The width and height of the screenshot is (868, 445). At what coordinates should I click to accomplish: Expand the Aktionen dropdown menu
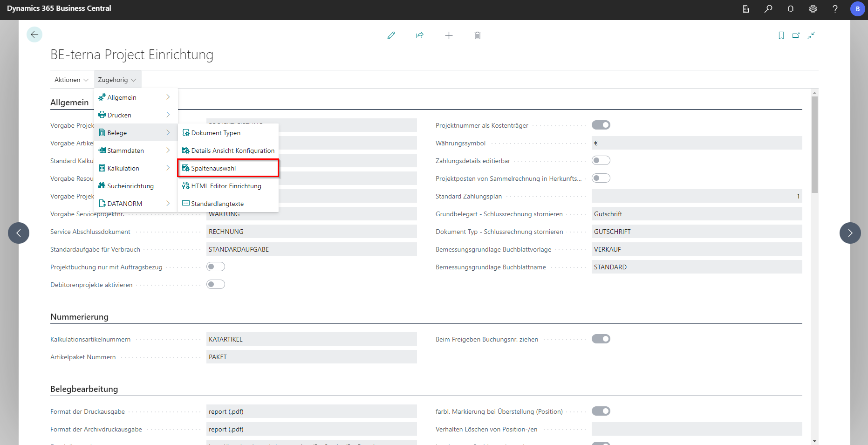[71, 80]
